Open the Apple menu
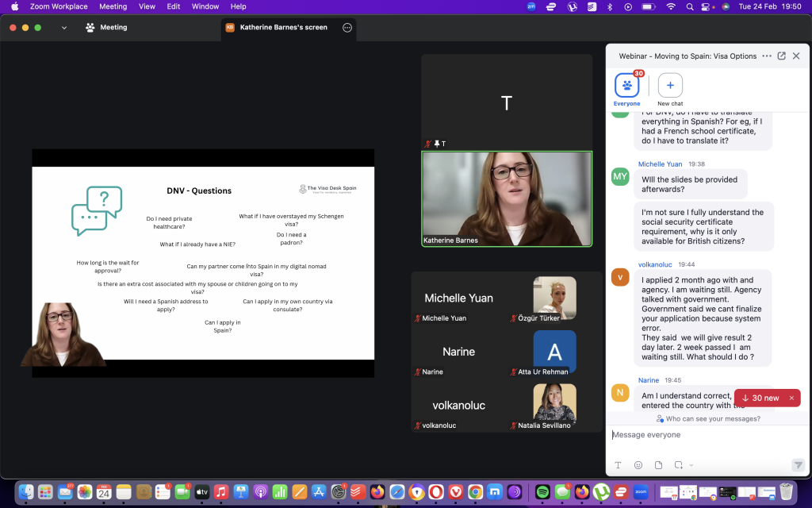The image size is (812, 508). click(x=14, y=6)
